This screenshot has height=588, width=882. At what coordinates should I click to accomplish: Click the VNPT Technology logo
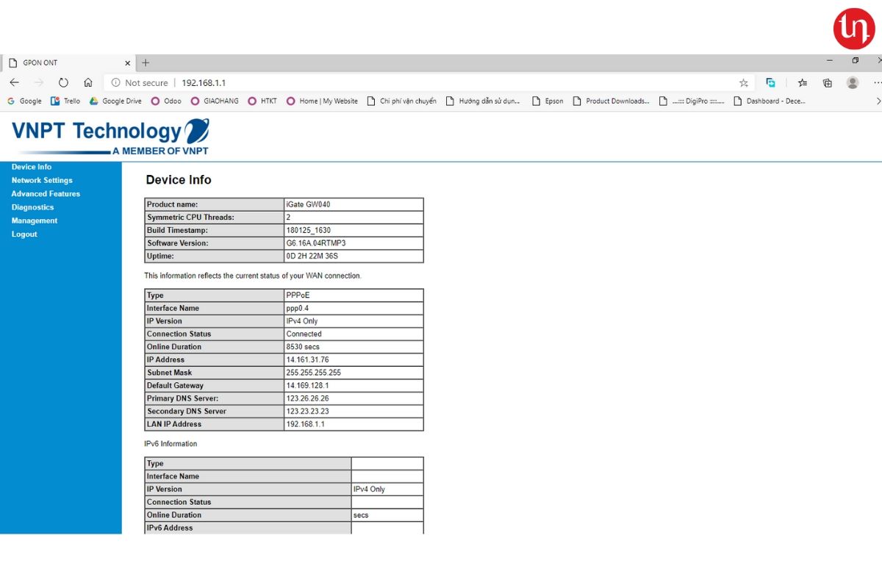pos(111,137)
